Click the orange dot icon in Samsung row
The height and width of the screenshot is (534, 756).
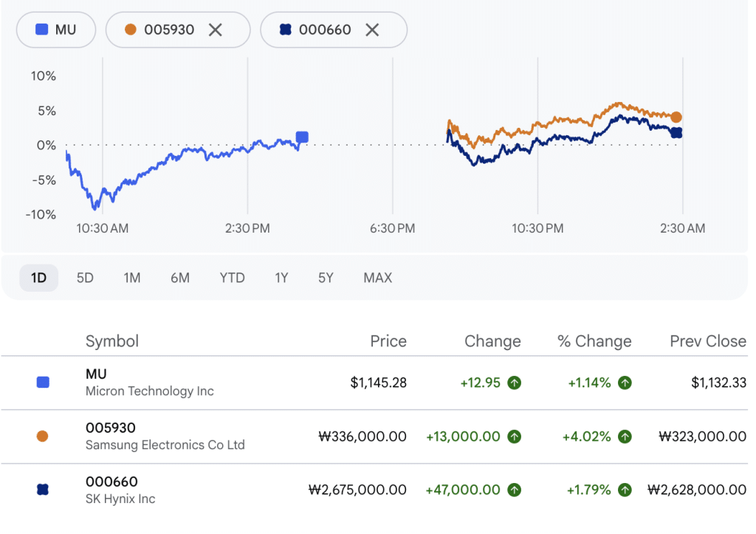tap(42, 436)
